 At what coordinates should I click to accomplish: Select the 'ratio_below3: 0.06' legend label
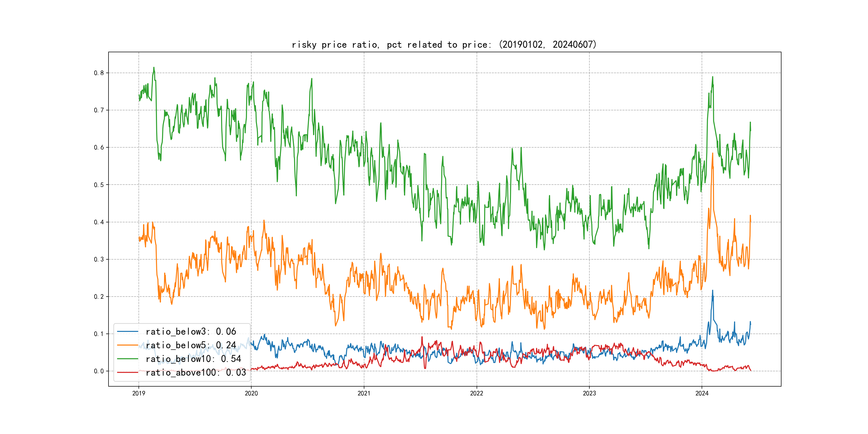tap(191, 332)
